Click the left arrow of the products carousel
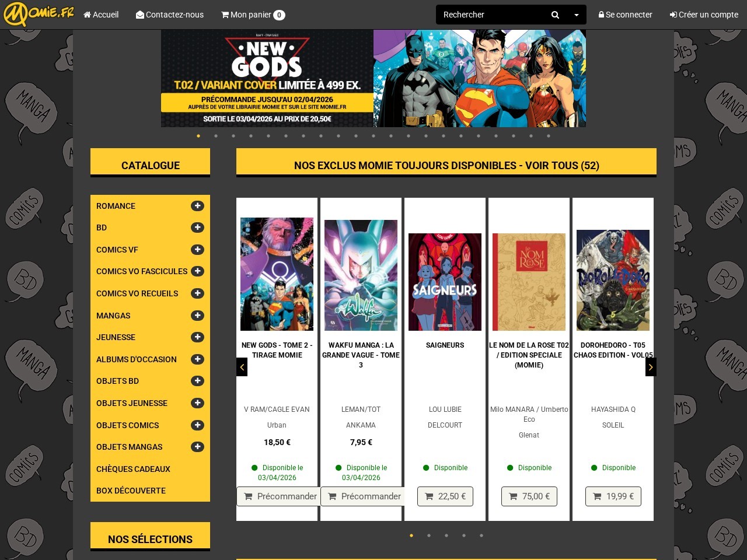The image size is (747, 560). tap(242, 367)
